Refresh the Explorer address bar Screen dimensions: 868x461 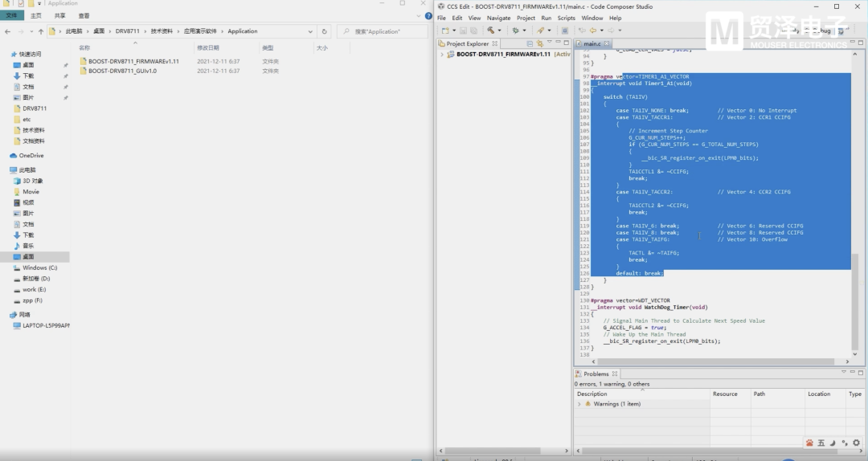coord(324,31)
